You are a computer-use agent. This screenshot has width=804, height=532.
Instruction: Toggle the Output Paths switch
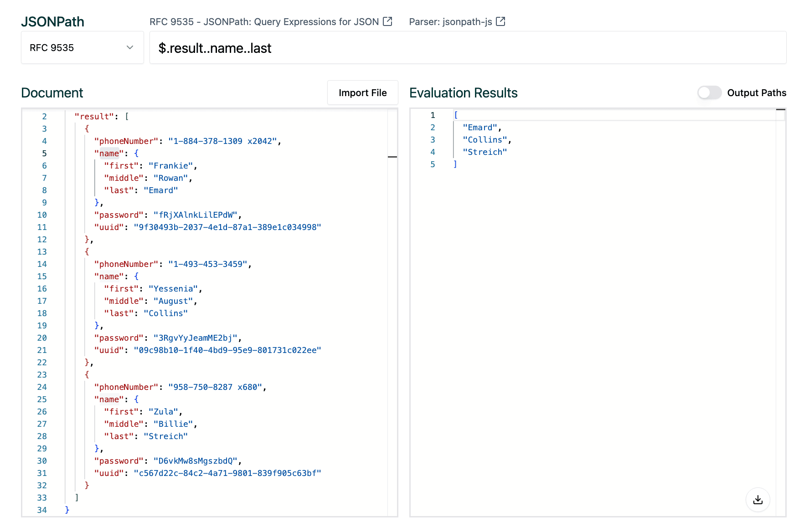coord(709,92)
